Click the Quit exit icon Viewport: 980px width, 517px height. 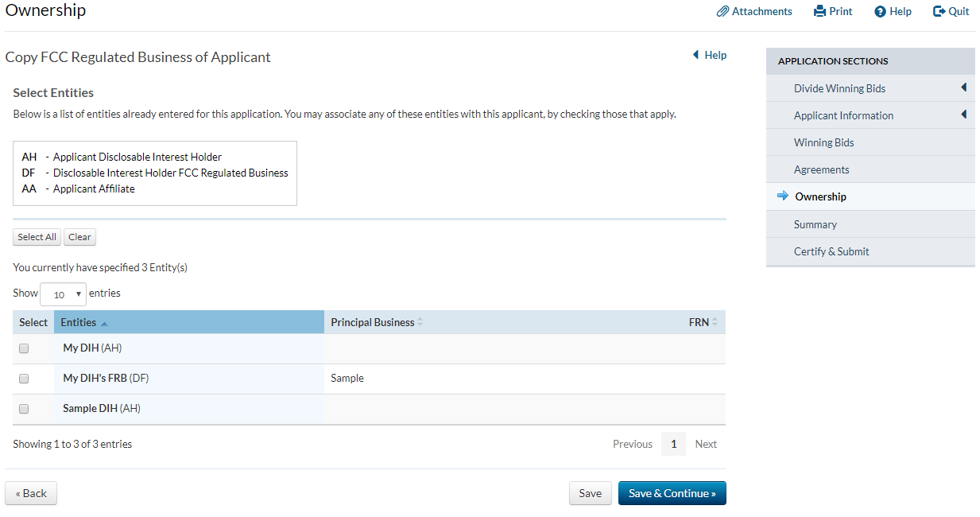click(939, 12)
